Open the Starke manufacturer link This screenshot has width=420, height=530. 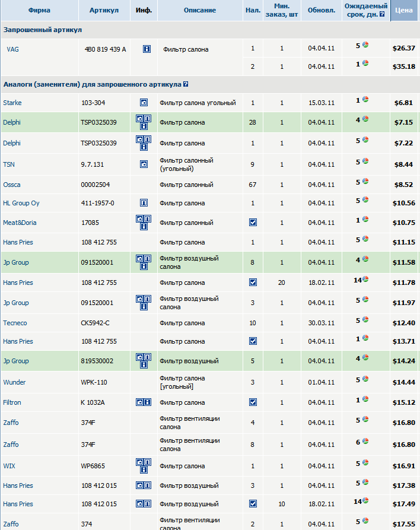(x=12, y=103)
